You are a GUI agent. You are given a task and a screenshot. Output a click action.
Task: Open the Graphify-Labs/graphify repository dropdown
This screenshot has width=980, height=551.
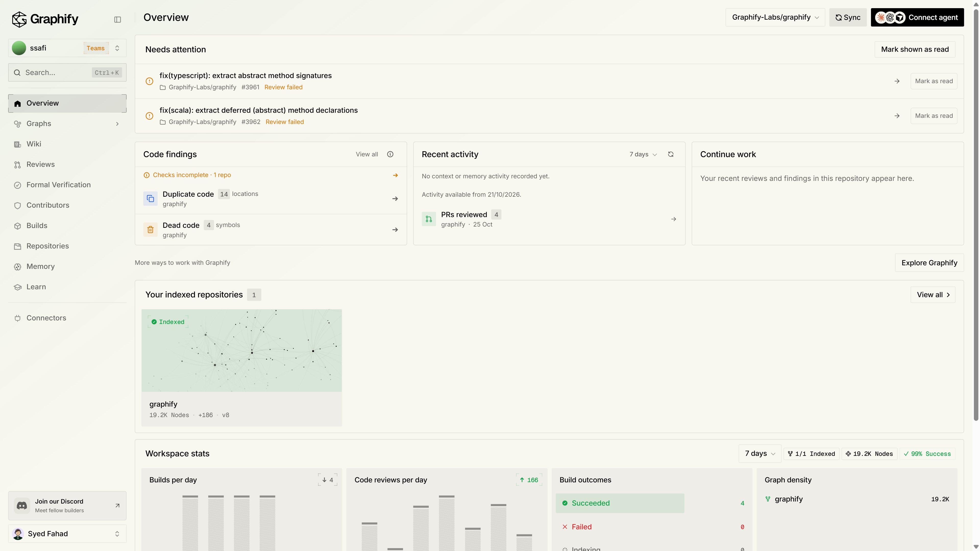click(x=775, y=18)
